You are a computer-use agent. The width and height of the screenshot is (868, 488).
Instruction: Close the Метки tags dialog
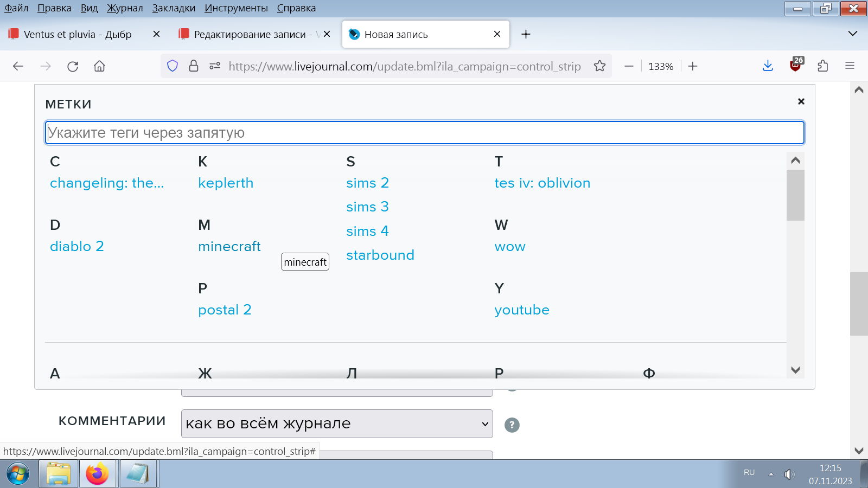[x=801, y=101]
